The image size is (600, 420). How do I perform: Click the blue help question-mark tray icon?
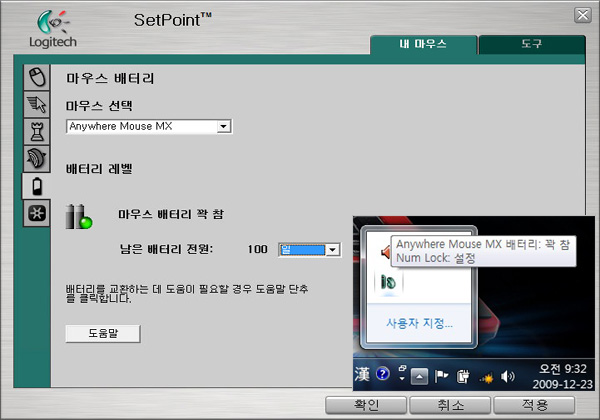[x=382, y=374]
